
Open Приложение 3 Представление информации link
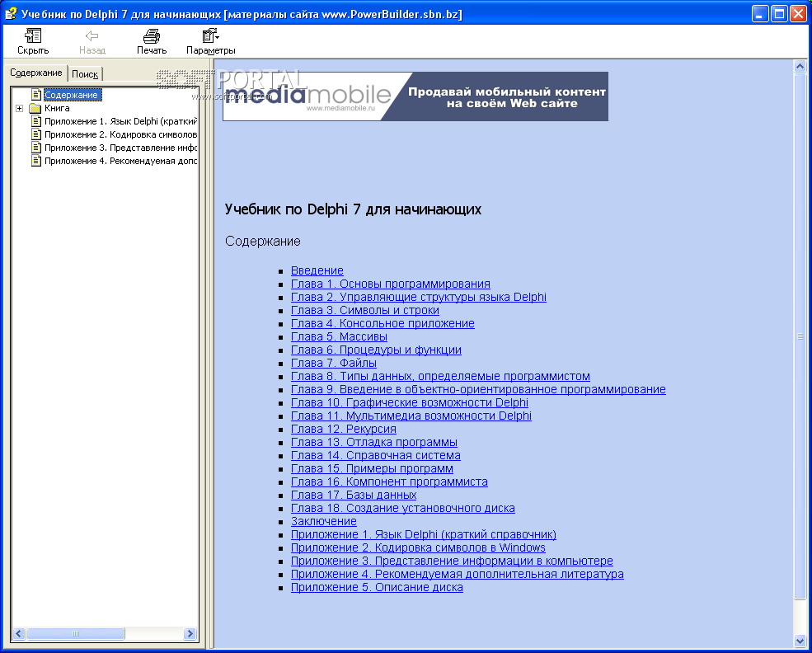click(x=452, y=561)
